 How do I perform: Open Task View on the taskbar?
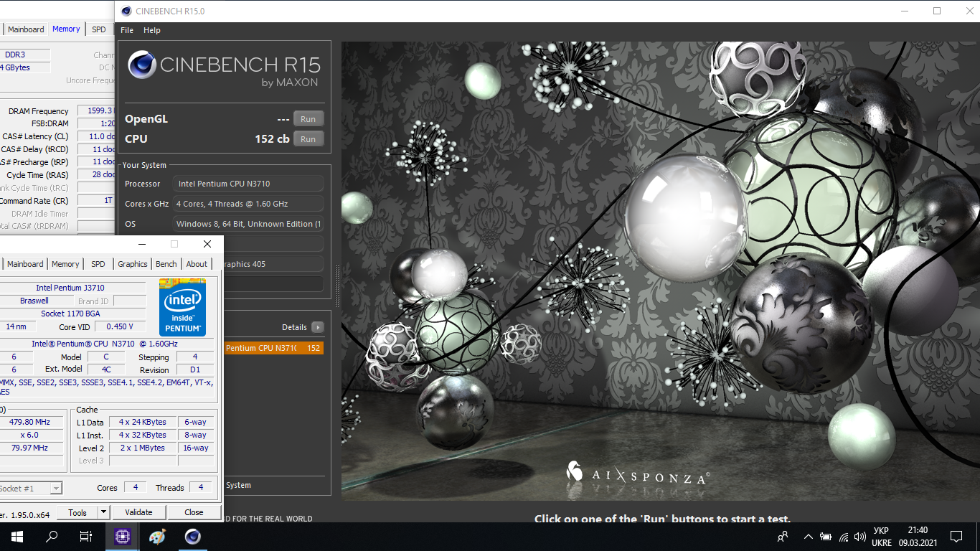(86, 537)
